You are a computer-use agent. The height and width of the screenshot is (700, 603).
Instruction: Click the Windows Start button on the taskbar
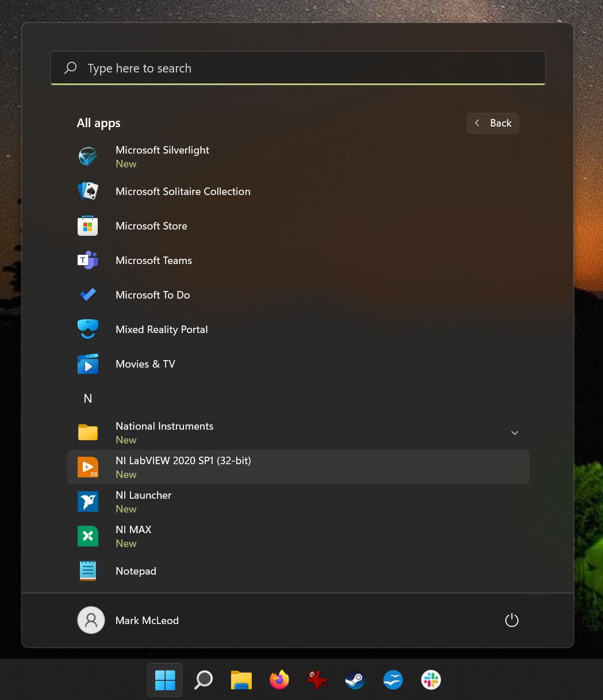tap(165, 680)
